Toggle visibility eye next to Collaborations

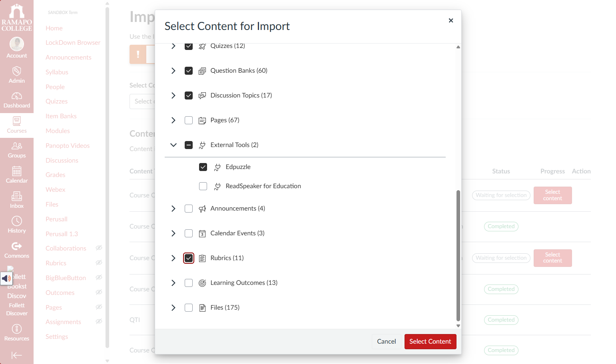(x=99, y=248)
